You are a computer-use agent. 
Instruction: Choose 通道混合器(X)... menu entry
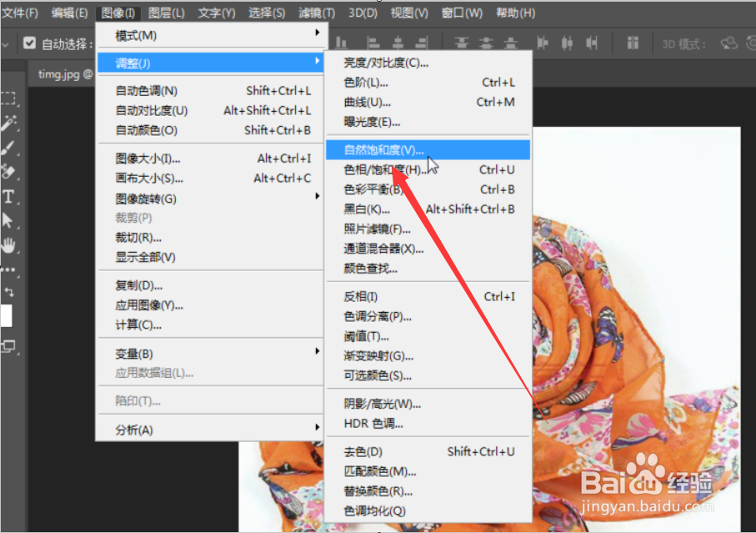[x=428, y=249]
